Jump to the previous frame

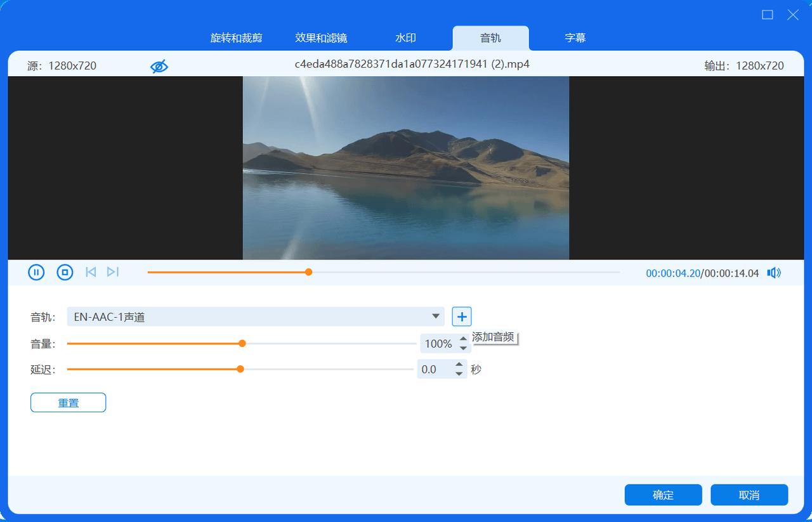(90, 271)
